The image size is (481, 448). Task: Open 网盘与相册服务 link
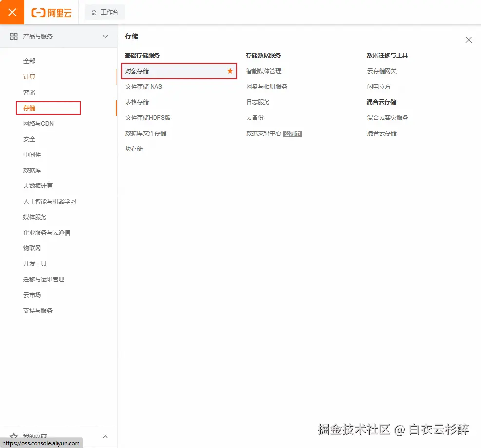pyautogui.click(x=267, y=87)
